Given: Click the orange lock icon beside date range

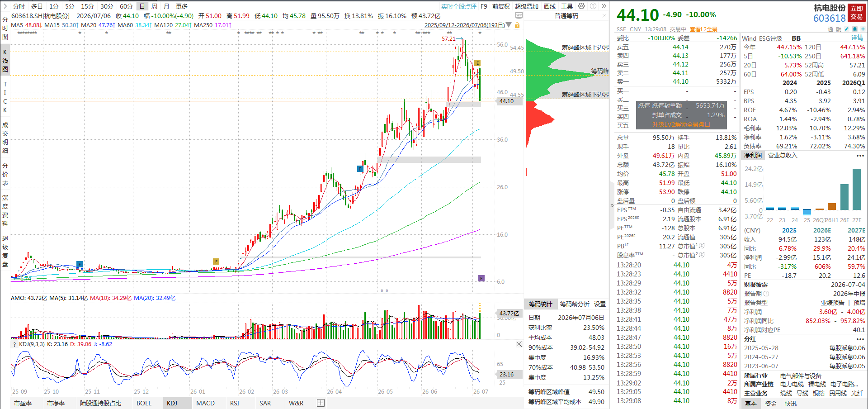Looking at the screenshot, I should click(x=517, y=25).
